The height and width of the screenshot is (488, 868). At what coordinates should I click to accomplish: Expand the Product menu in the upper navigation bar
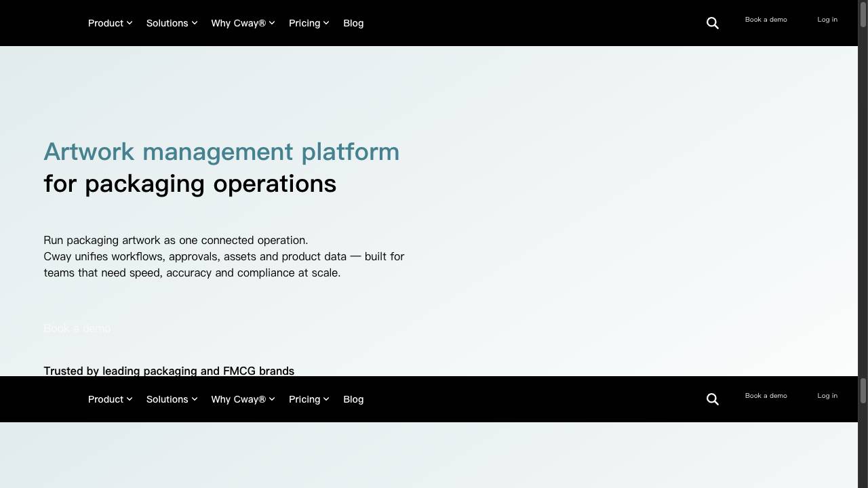[110, 23]
